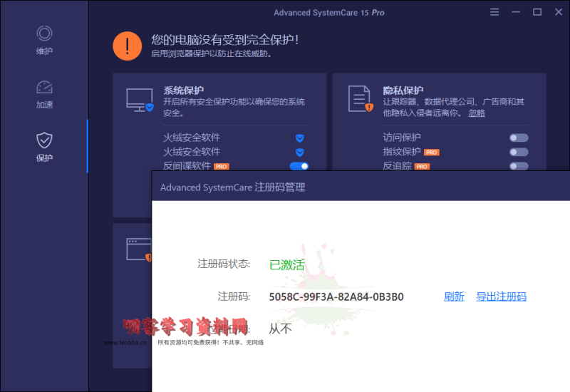Click the 访问保护 label

pos(402,138)
